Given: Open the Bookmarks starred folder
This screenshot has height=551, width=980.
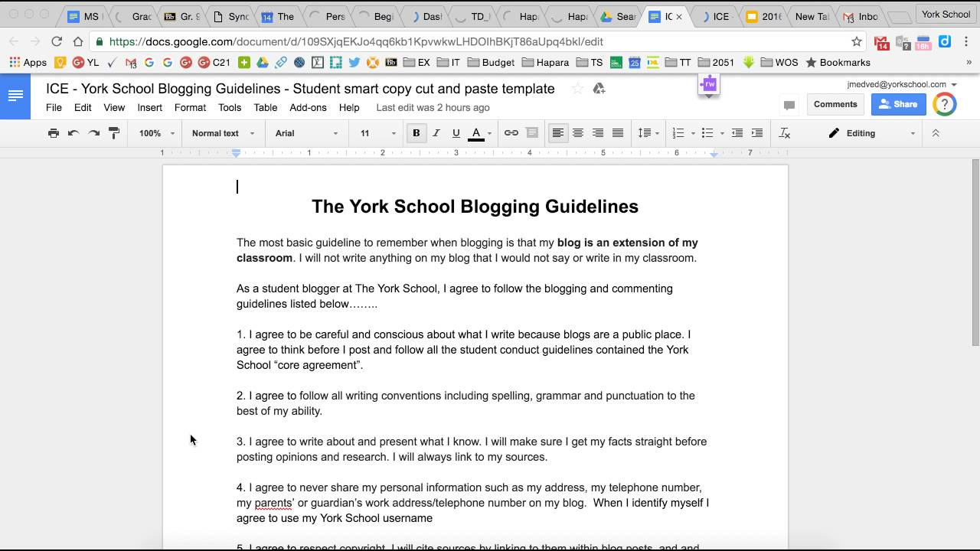Looking at the screenshot, I should (x=838, y=63).
